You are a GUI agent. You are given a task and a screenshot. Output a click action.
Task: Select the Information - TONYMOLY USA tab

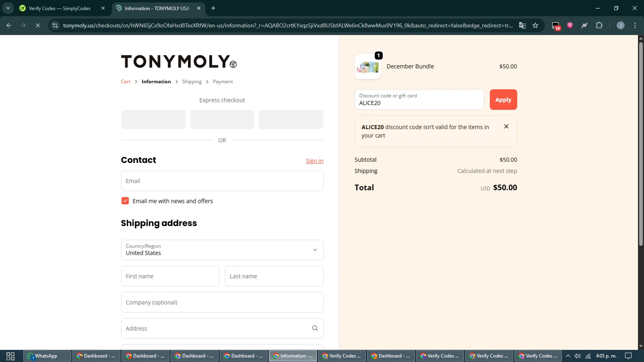click(157, 8)
